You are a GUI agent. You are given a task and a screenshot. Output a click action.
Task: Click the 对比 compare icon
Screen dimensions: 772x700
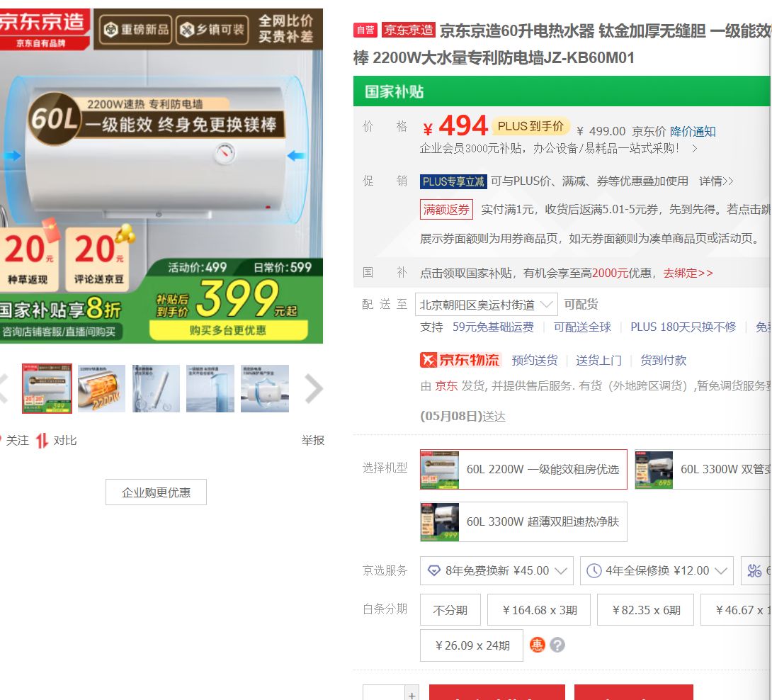click(x=42, y=441)
